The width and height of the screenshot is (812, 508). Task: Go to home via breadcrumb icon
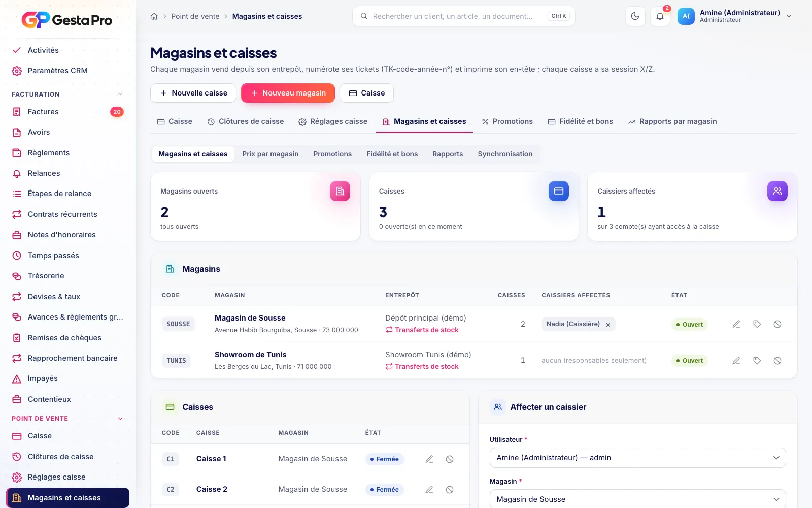[154, 16]
